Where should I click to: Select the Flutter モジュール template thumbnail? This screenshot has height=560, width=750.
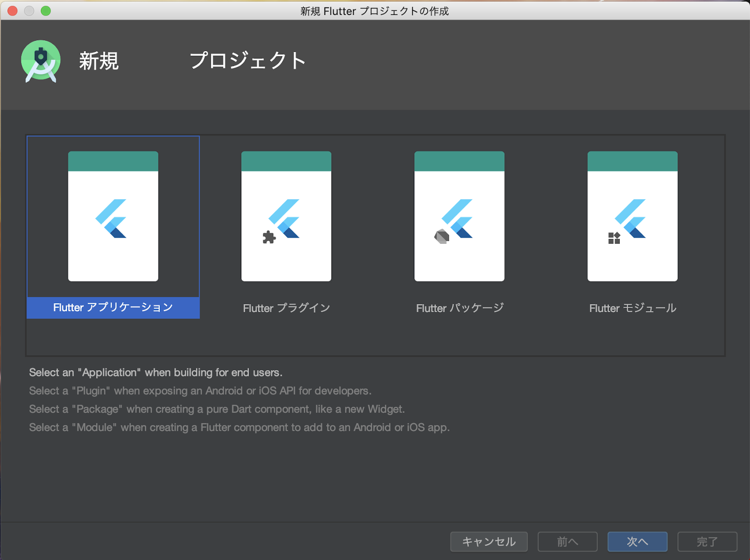[x=632, y=216]
